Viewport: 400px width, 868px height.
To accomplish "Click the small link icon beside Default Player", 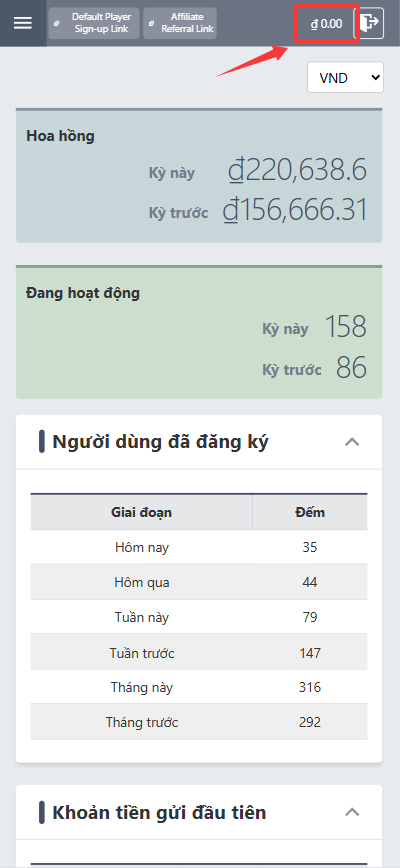I will point(56,23).
